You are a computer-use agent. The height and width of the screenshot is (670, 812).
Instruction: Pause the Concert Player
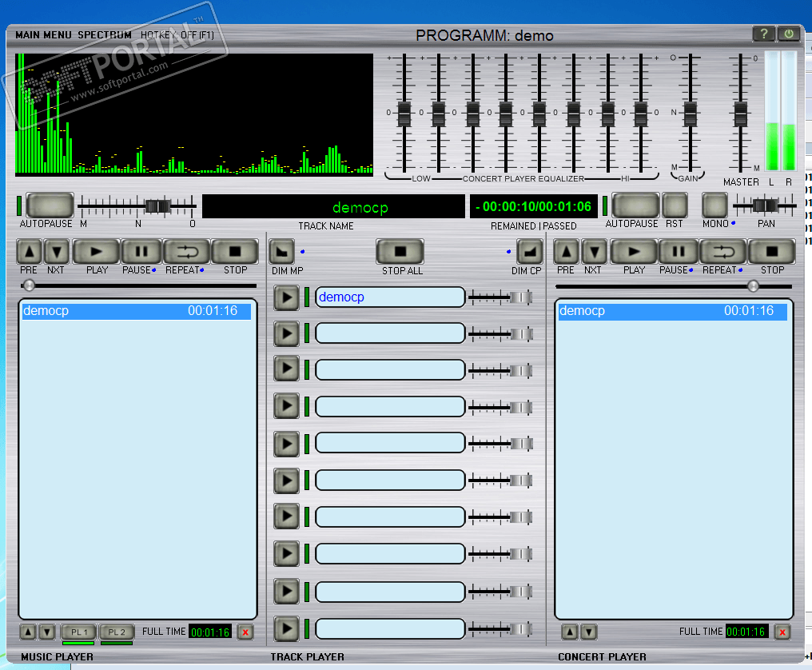[679, 252]
